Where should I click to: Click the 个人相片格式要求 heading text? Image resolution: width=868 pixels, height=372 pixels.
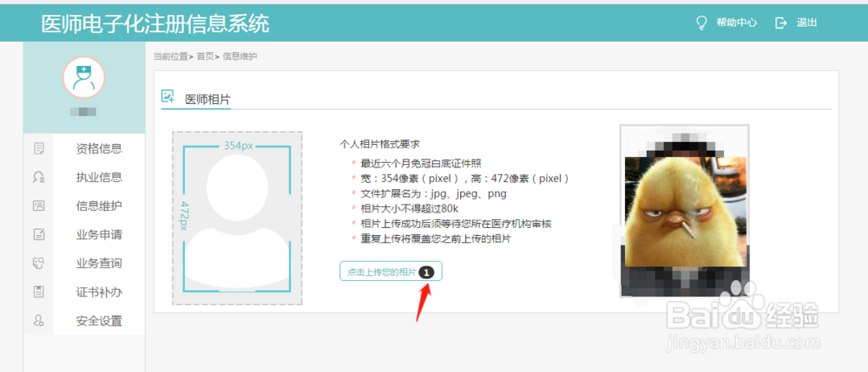[x=380, y=144]
